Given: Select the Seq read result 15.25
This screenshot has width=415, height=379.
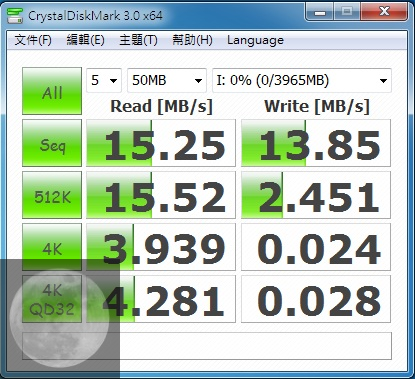Looking at the screenshot, I should click(x=161, y=143).
